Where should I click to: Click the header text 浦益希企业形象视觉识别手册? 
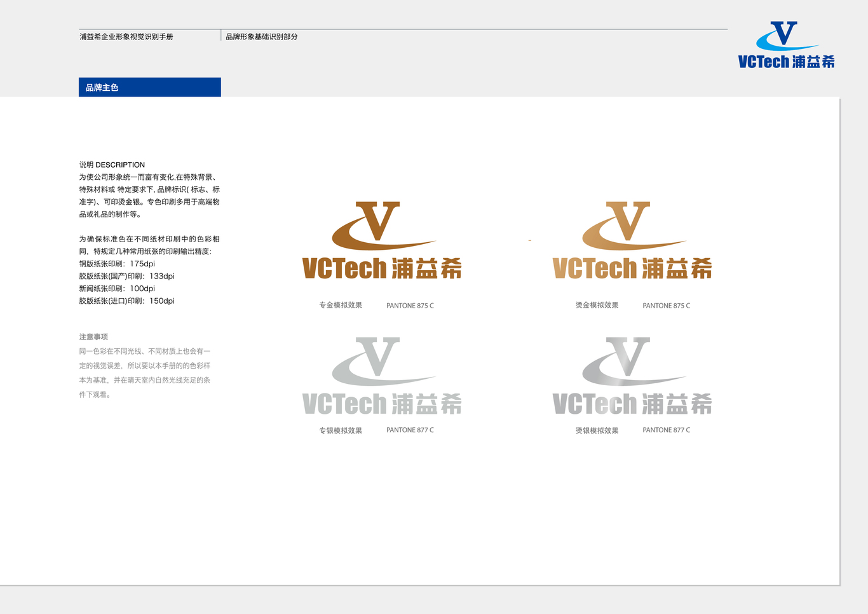[126, 37]
